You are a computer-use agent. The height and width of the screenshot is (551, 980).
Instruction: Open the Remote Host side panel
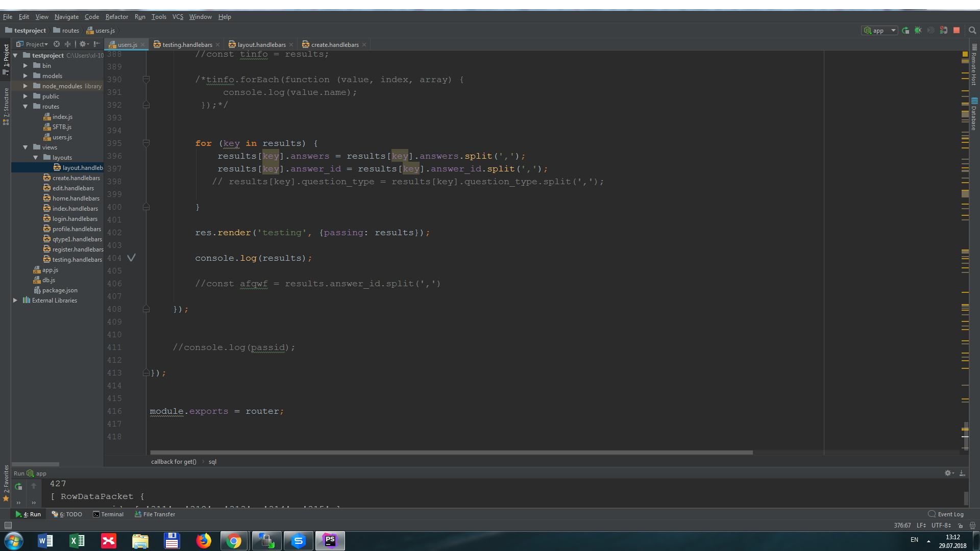(974, 65)
